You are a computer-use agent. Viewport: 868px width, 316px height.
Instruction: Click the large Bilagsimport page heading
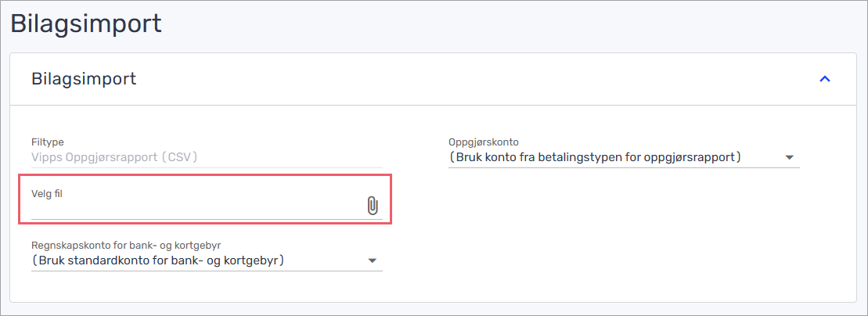point(86,23)
